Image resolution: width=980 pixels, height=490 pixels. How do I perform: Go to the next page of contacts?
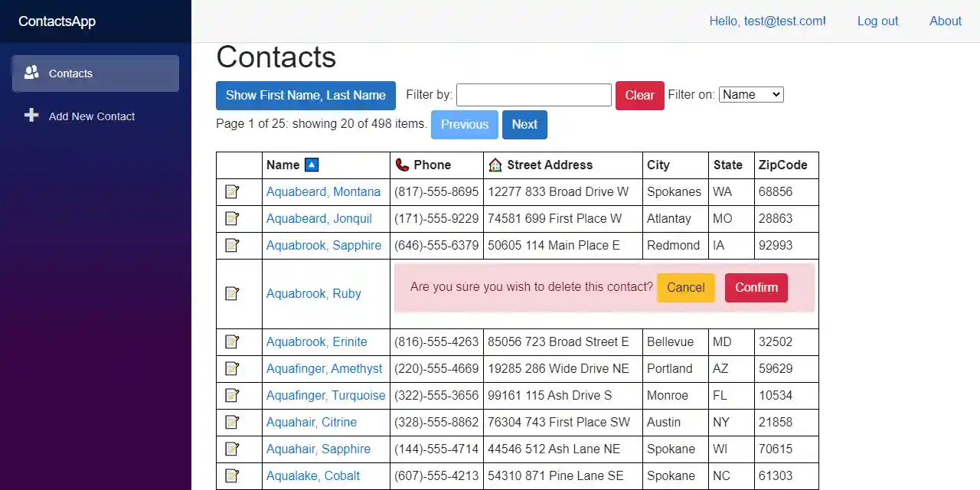click(x=524, y=124)
